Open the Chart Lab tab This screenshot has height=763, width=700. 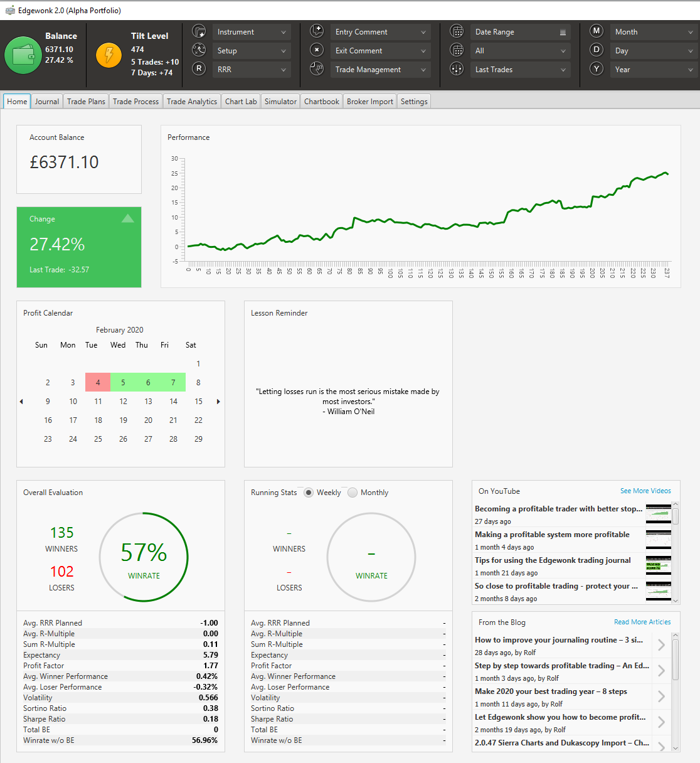(x=241, y=102)
